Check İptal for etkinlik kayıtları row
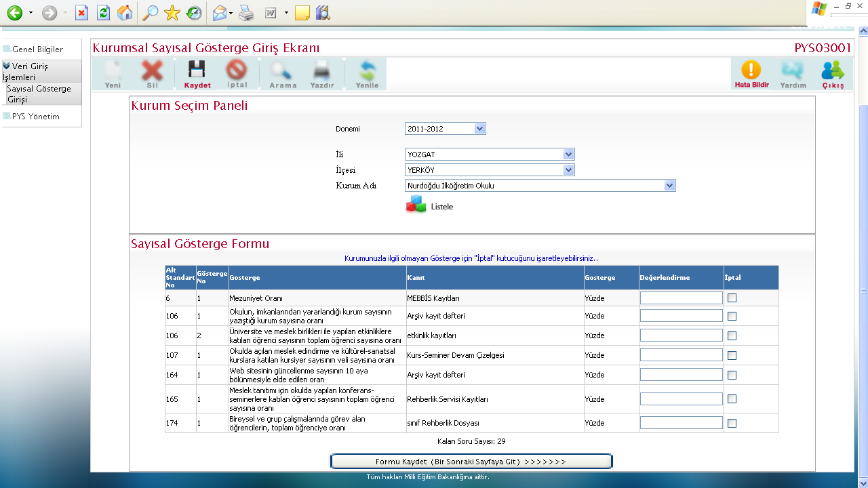The image size is (868, 488). pos(732,335)
